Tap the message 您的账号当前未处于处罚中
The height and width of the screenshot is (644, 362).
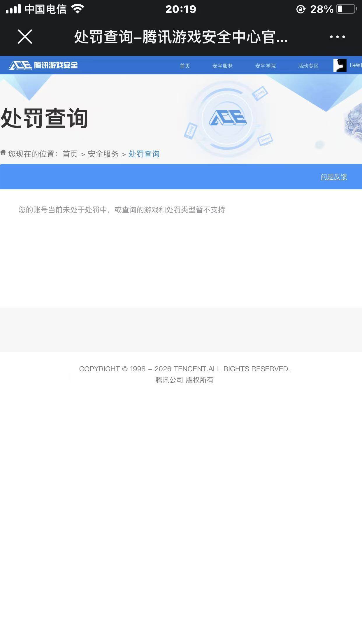(63, 210)
